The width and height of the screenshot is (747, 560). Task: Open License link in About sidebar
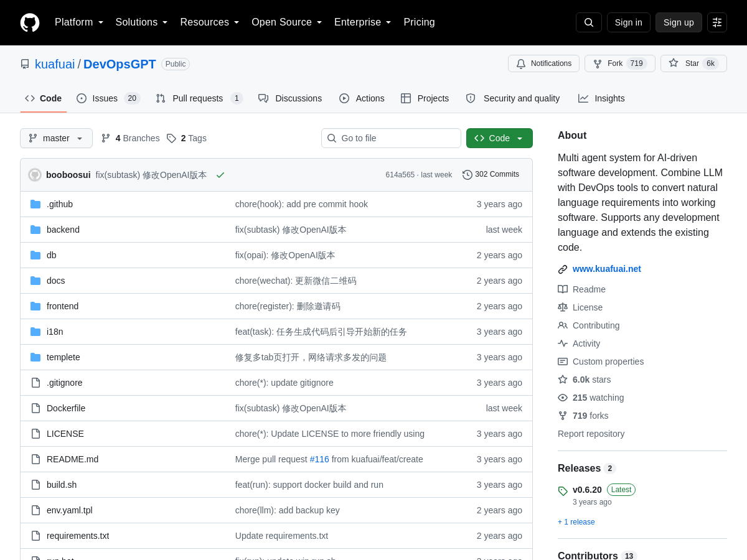(580, 307)
